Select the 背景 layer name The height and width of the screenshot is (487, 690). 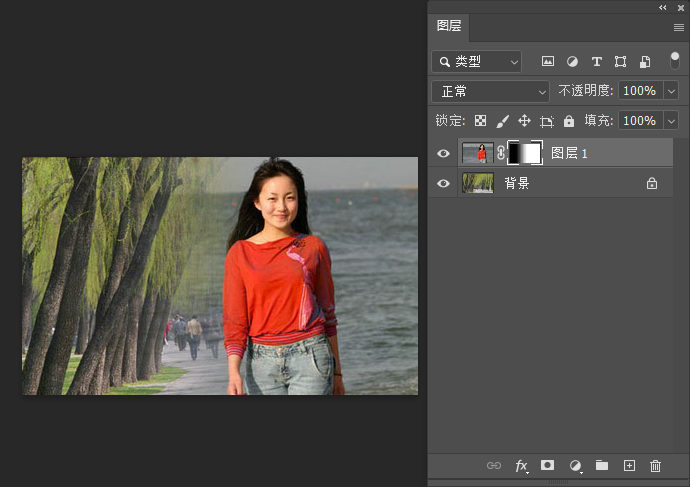coord(517,183)
